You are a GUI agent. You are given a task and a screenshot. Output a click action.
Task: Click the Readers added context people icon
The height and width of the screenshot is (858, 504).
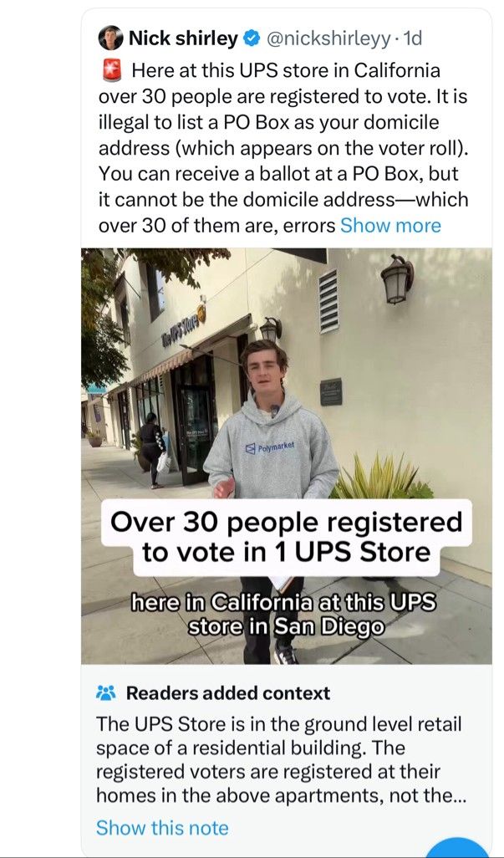(106, 693)
